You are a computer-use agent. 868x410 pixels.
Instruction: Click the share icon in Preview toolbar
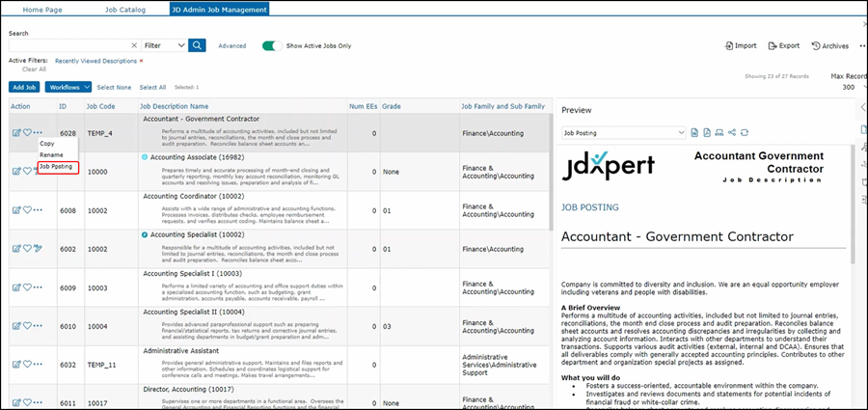[732, 131]
